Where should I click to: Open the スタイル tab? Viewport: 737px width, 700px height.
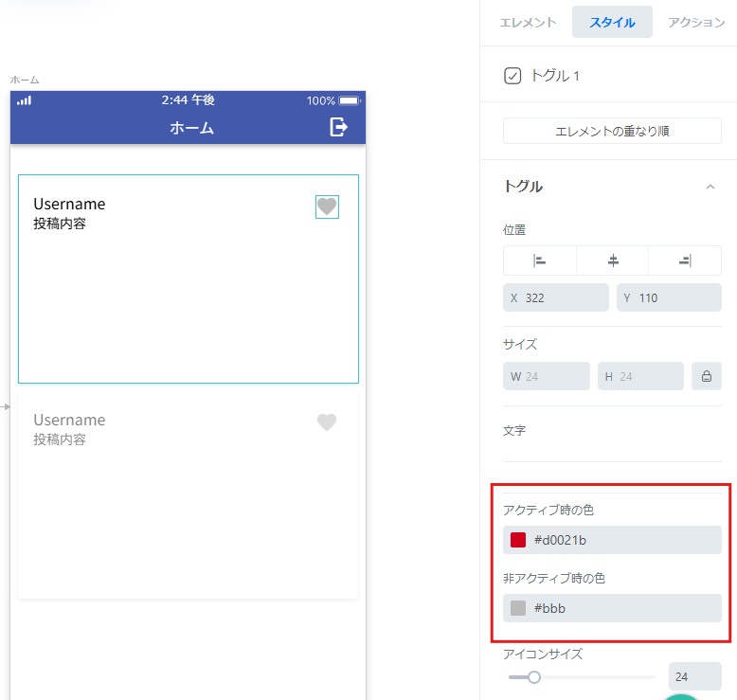612,22
